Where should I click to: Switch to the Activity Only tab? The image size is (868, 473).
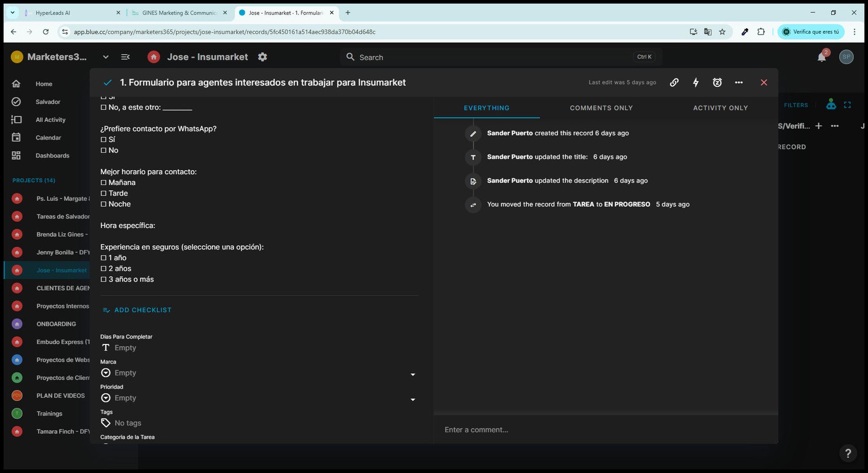point(720,108)
